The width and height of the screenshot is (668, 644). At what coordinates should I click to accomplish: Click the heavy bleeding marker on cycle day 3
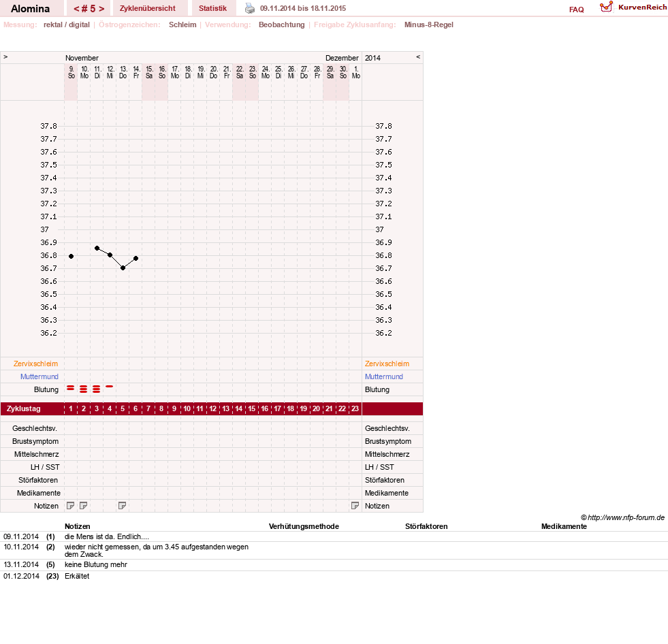point(97,389)
